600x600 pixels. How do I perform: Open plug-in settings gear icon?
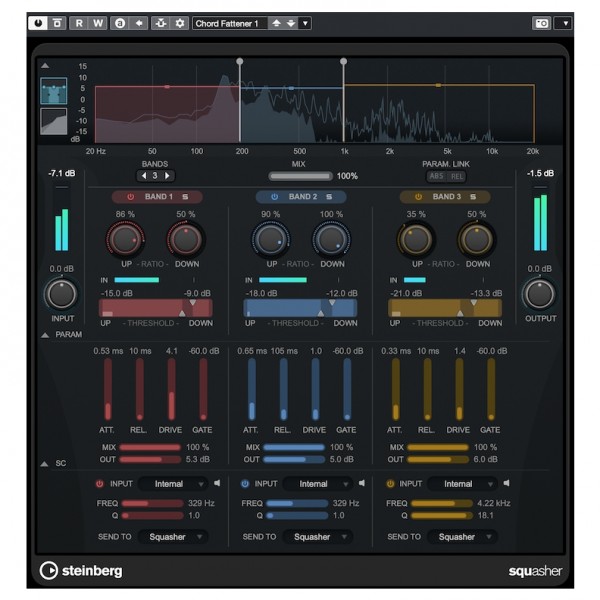click(179, 23)
